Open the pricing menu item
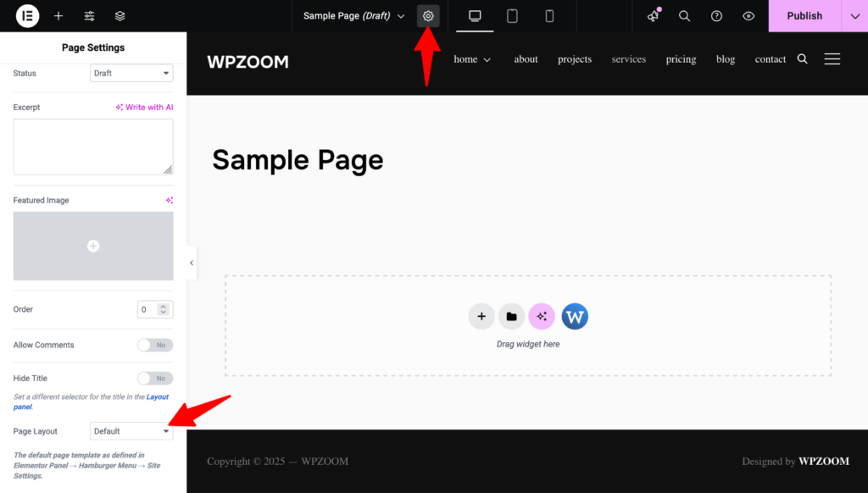Screen dimensions: 868x493 681,59
